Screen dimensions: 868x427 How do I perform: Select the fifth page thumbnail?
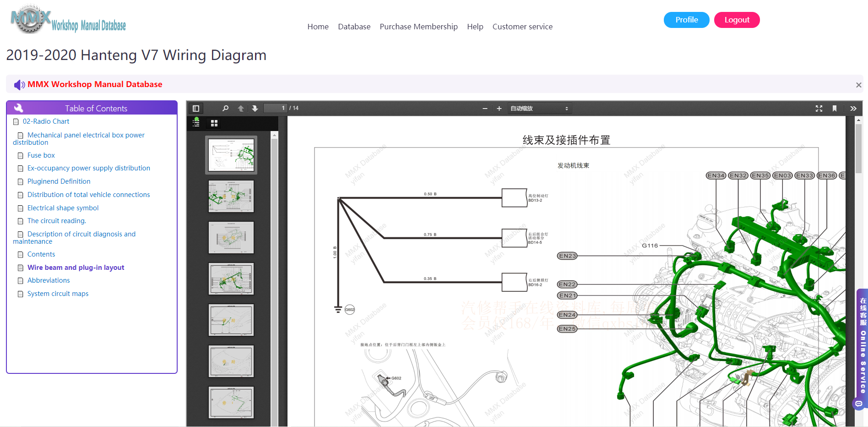(231, 320)
